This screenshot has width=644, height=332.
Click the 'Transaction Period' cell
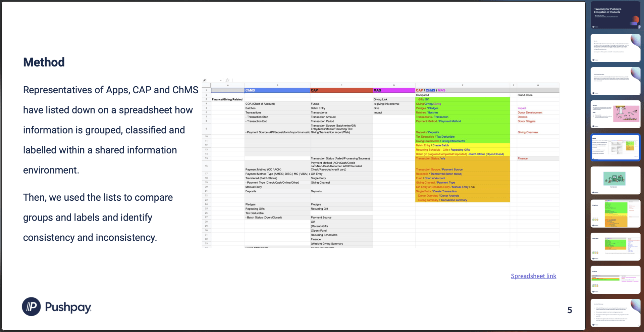click(341, 121)
